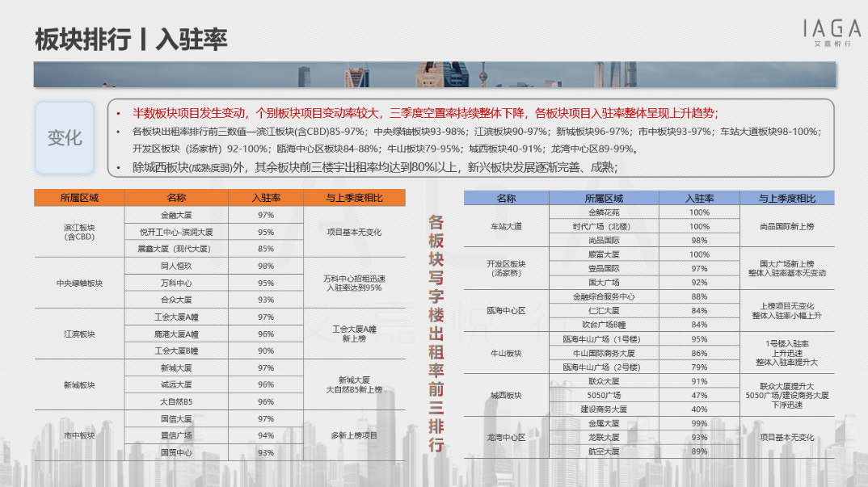Select cell 龙湾中心区
The height and width of the screenshot is (487, 868).
point(506,437)
